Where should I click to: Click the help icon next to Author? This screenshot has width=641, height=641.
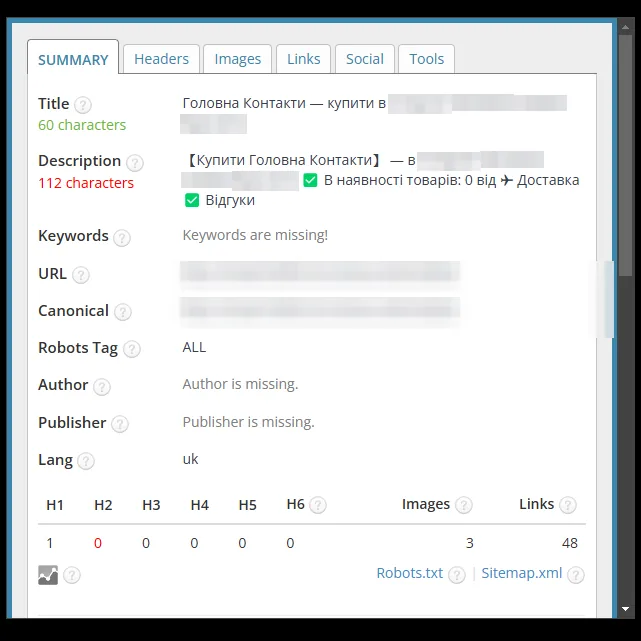pyautogui.click(x=102, y=386)
